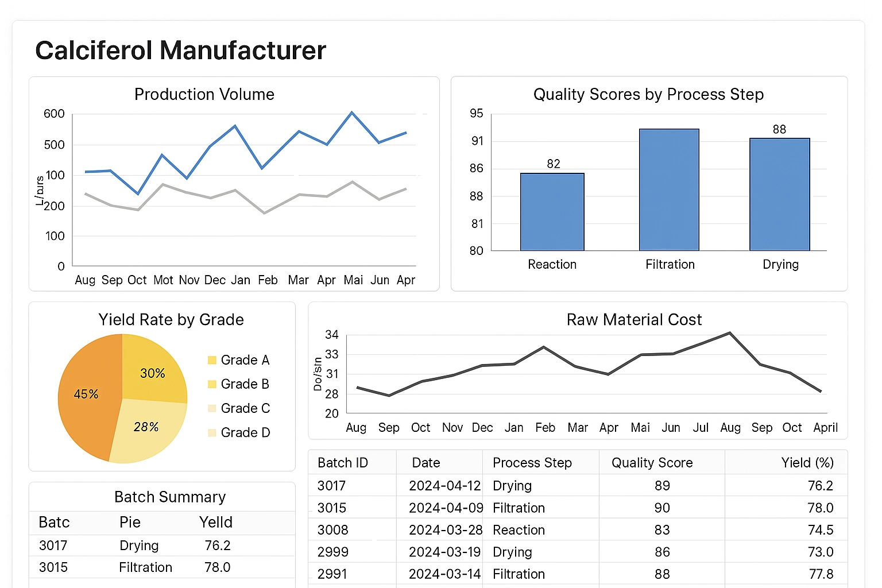Open the Quality Score column header
The image size is (882, 588).
tap(652, 462)
